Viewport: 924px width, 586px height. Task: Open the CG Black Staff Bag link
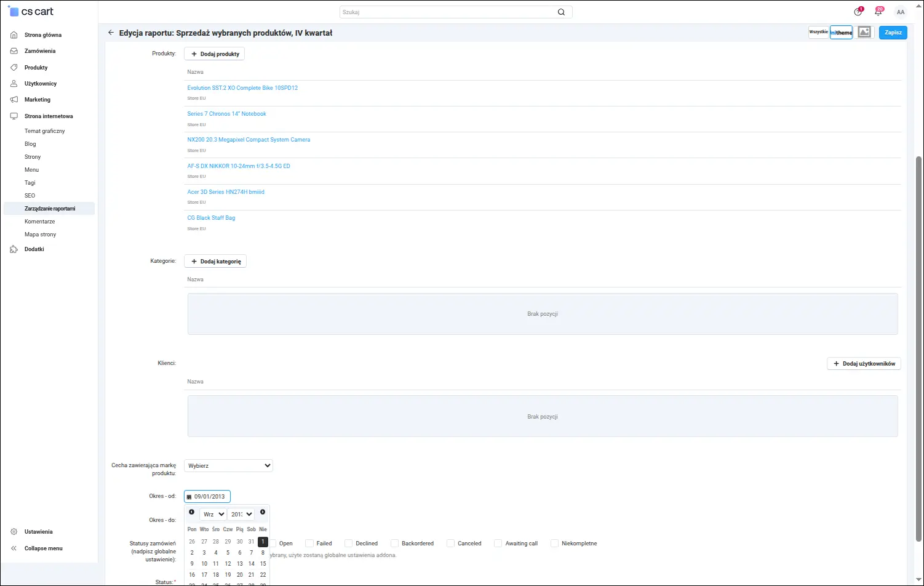click(x=211, y=218)
